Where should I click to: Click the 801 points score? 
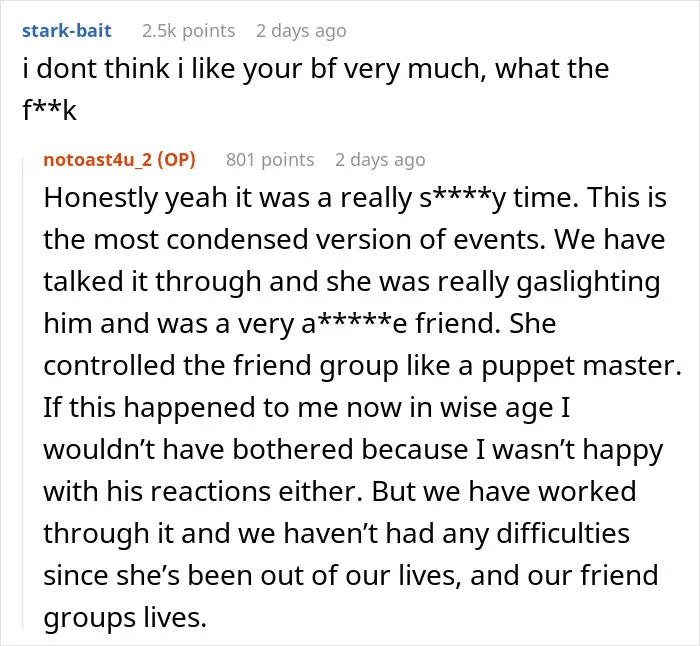point(270,159)
